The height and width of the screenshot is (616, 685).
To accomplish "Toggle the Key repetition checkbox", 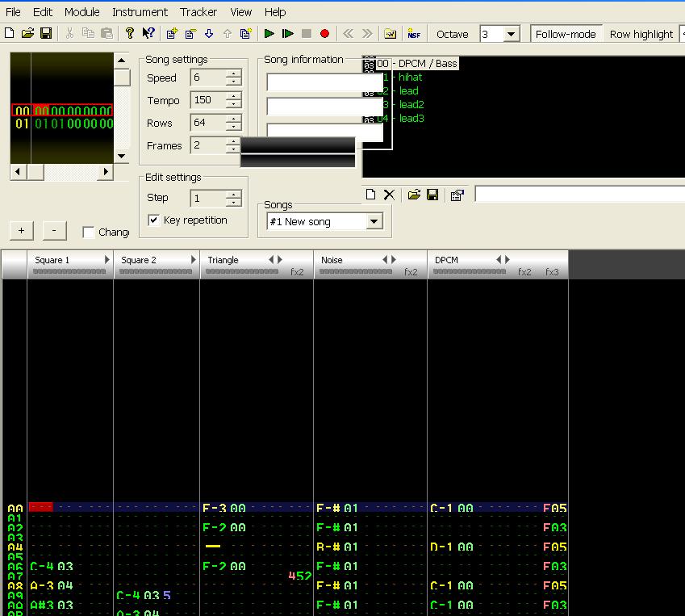I will point(154,220).
